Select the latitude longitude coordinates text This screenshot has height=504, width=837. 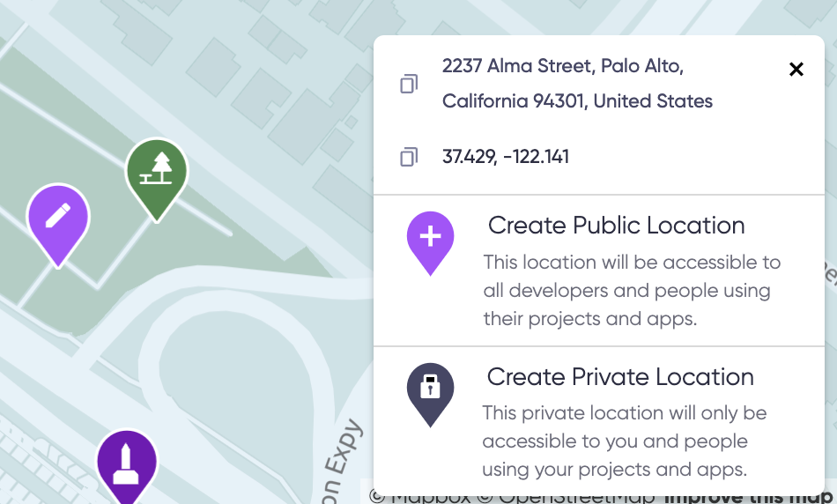coord(506,157)
